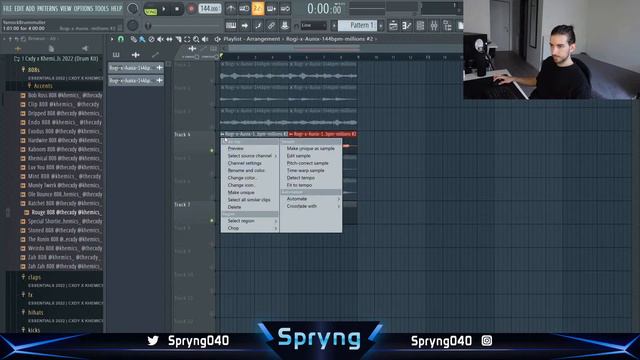
Task: Click the Stop button in transport
Action: [x=177, y=9]
